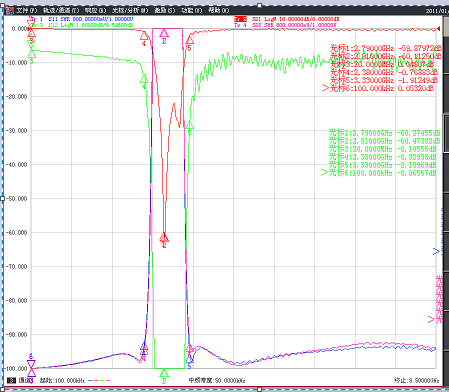
Task: Open the 激励(S) menu
Action: [x=164, y=10]
